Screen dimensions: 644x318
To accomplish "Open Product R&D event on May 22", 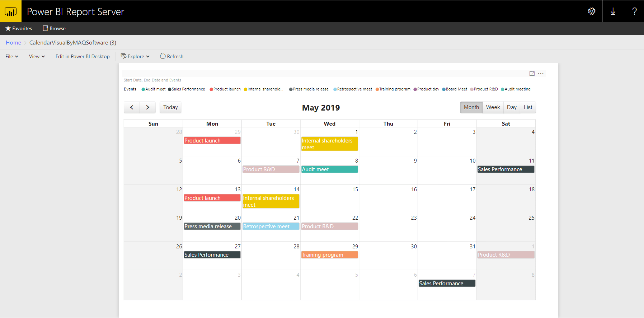I will pos(330,226).
